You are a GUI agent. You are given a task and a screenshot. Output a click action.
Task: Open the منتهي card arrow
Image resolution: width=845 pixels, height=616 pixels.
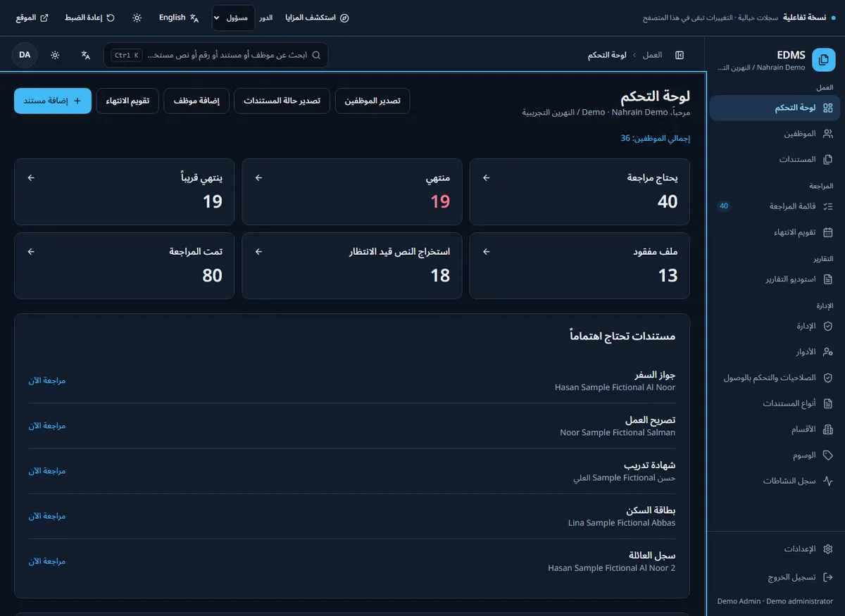coord(258,178)
